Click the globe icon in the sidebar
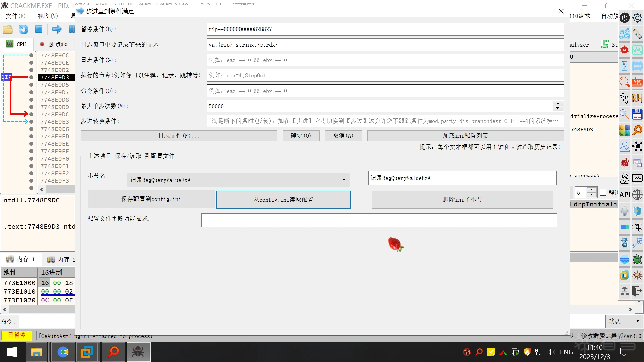The height and width of the screenshot is (362, 644). pyautogui.click(x=637, y=195)
